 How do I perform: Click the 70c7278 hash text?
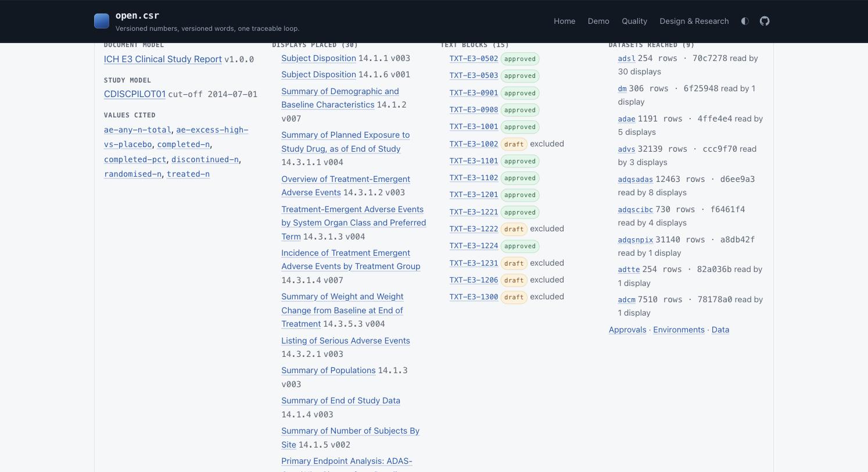tap(709, 58)
